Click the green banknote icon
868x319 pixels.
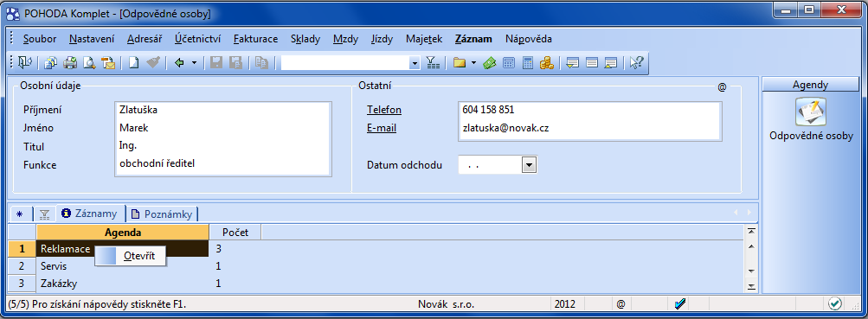click(x=489, y=63)
